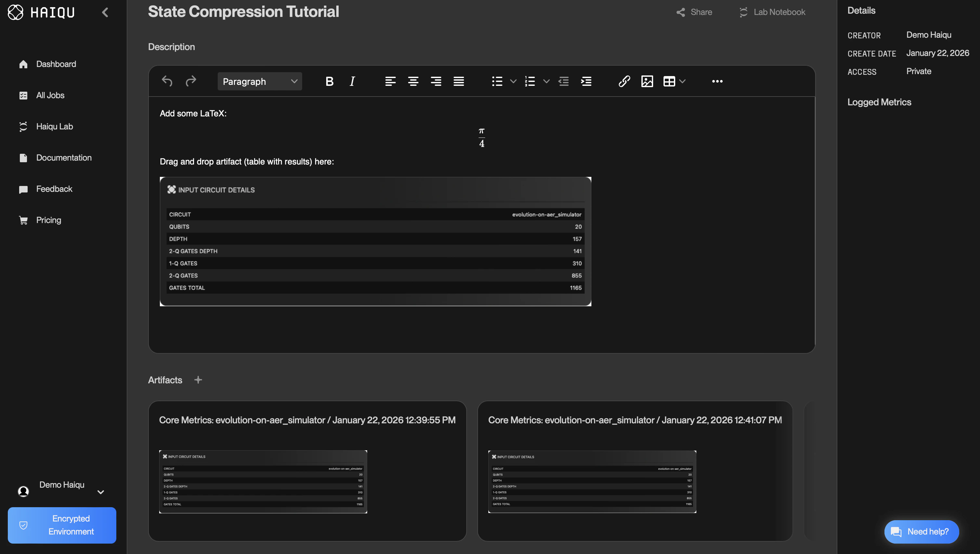Open the Pricing cart icon
980x554 pixels.
(x=23, y=220)
